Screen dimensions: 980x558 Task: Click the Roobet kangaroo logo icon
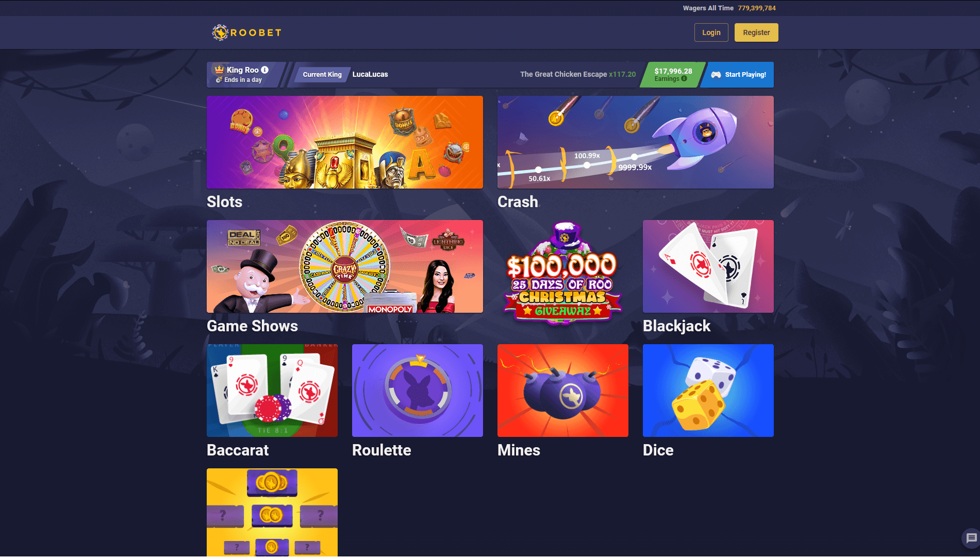click(220, 32)
